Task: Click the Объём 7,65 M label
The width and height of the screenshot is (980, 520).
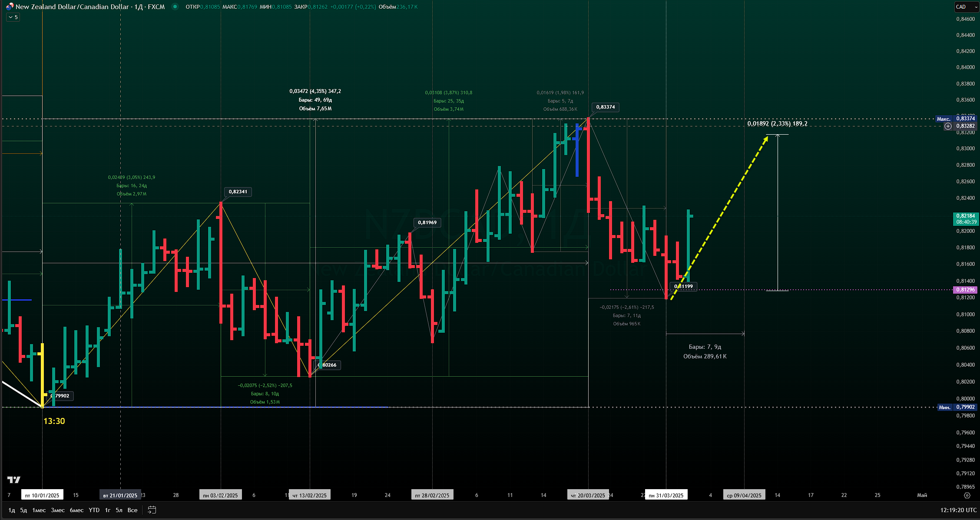Action: (x=315, y=109)
